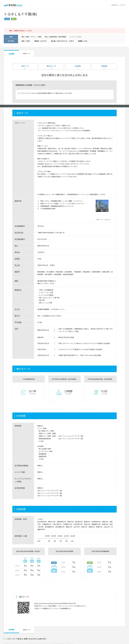Screen dimensions: 129x644
Task: Click the 社内制度 blue section header
Action: coord(64,416)
